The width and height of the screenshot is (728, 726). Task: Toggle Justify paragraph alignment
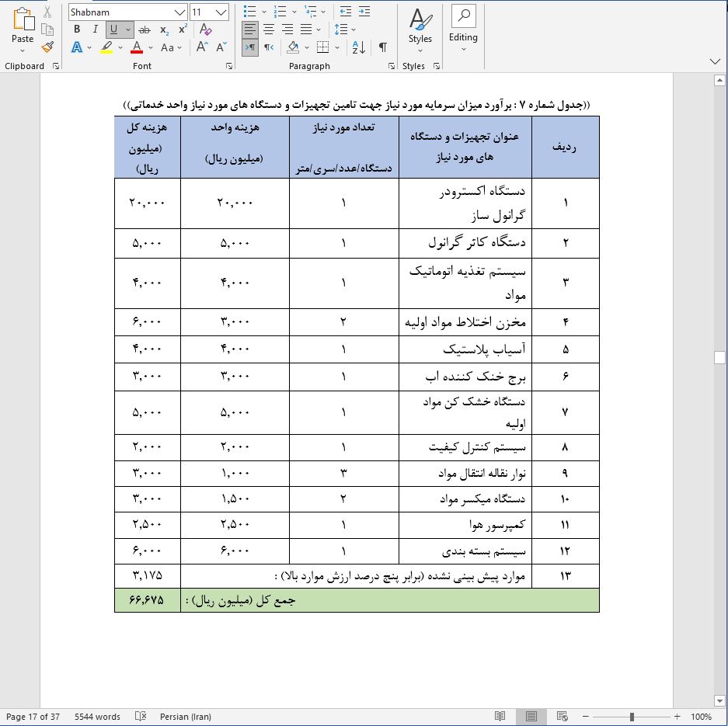[306, 30]
